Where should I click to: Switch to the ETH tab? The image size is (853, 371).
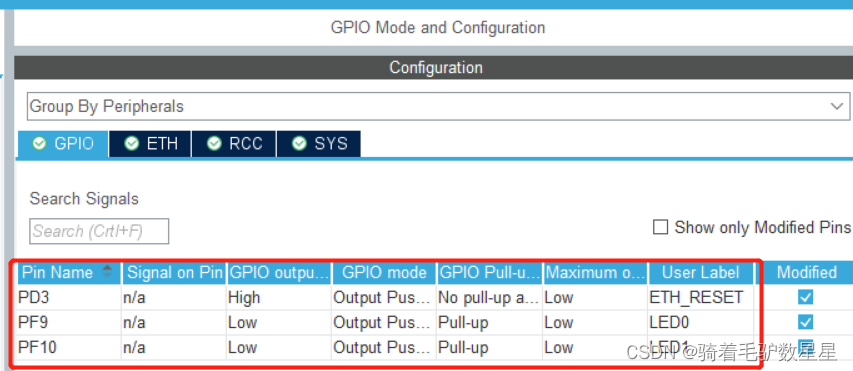[x=151, y=144]
